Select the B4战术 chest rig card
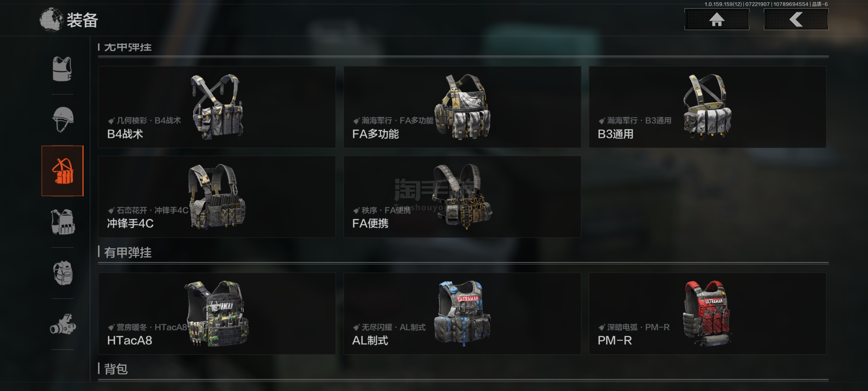 [217, 107]
